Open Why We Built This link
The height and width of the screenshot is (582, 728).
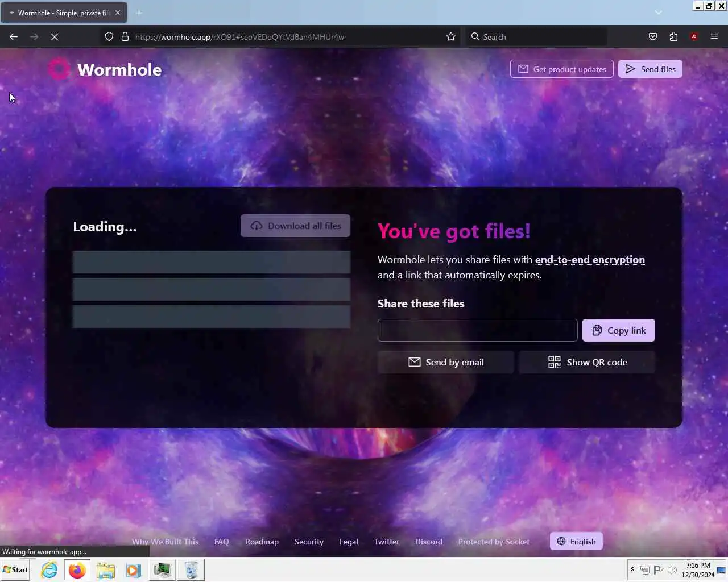(165, 542)
